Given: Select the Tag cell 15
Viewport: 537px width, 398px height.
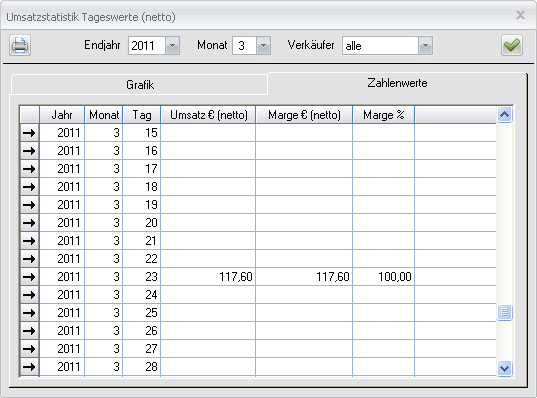Looking at the screenshot, I should tap(142, 133).
